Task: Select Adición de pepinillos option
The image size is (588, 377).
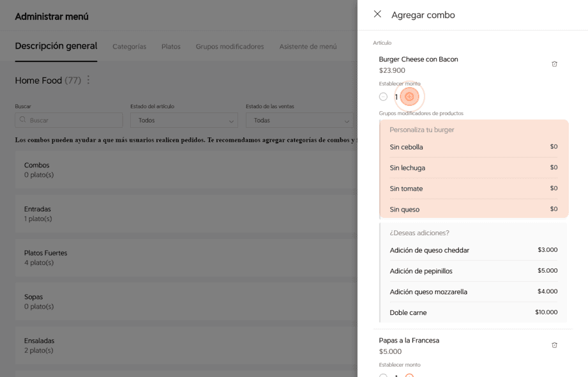Action: point(474,271)
